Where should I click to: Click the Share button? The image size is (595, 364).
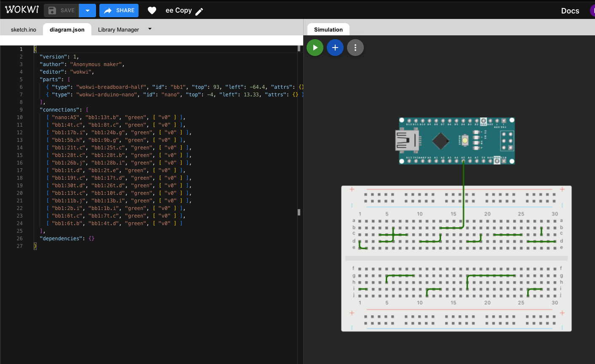119,11
